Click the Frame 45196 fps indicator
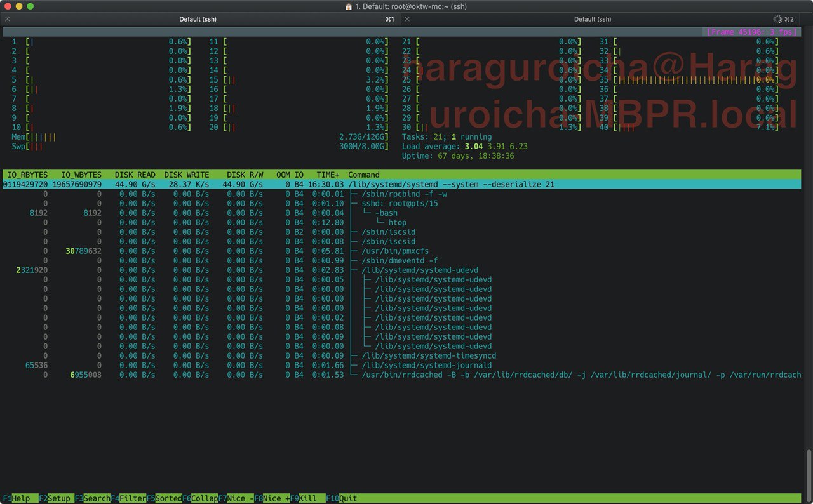Screen dimensions: 813x504 [x=751, y=32]
